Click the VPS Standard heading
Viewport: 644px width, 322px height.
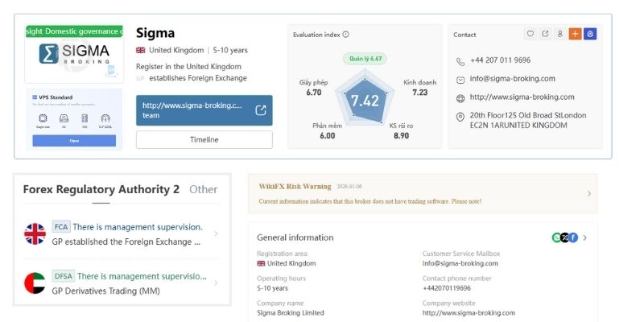[56, 97]
